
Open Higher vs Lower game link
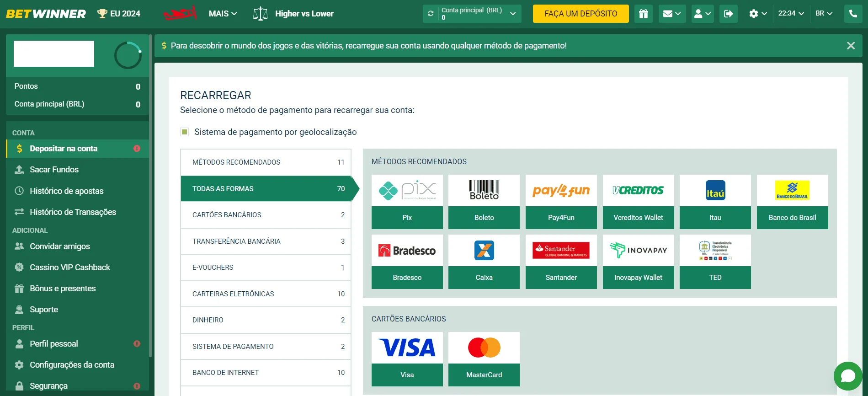pos(293,14)
